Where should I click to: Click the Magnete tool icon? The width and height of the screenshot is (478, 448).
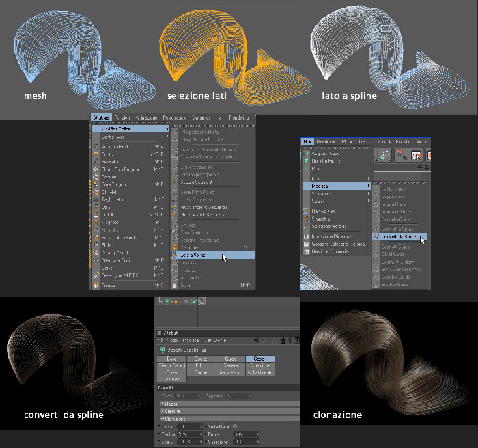click(96, 223)
